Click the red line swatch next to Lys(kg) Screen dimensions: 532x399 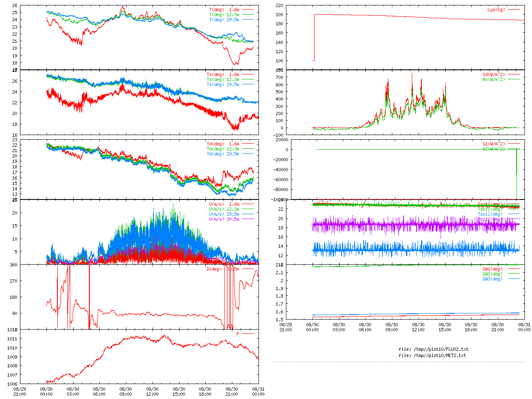(x=514, y=10)
